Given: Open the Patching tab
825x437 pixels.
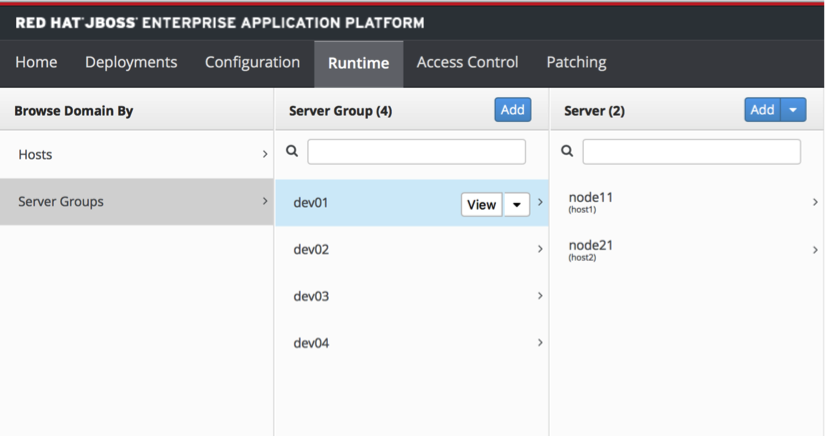Looking at the screenshot, I should (x=576, y=62).
